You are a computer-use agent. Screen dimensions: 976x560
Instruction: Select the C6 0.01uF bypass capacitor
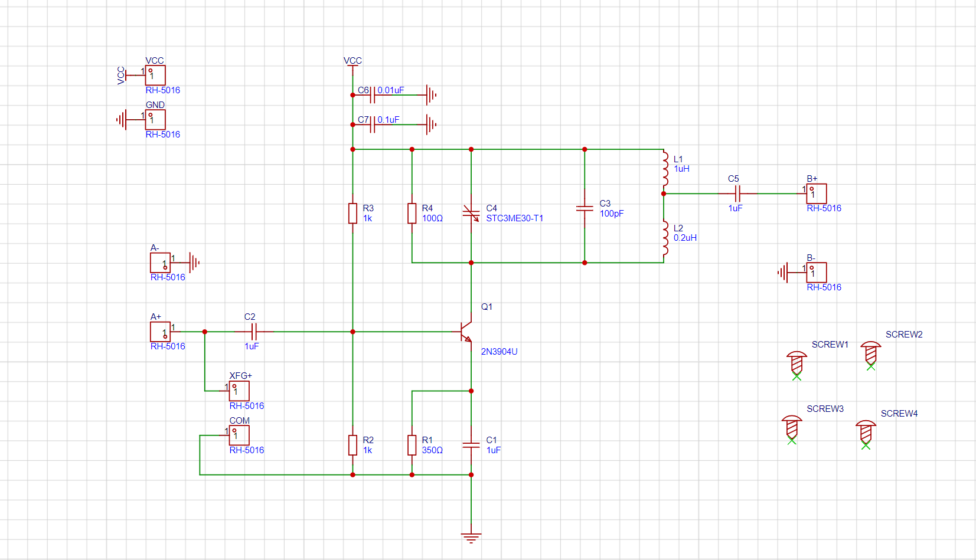[373, 95]
